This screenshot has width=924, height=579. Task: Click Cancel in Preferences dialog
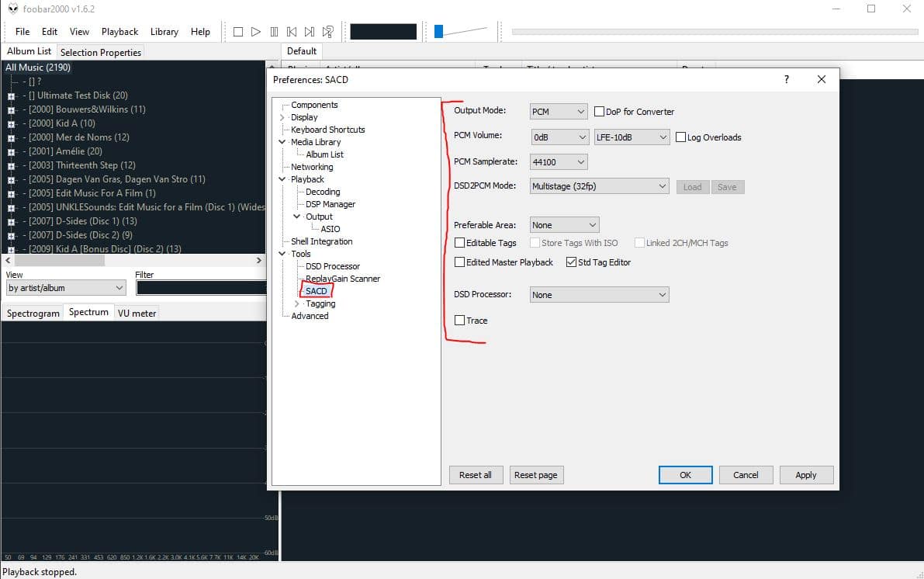[746, 475]
